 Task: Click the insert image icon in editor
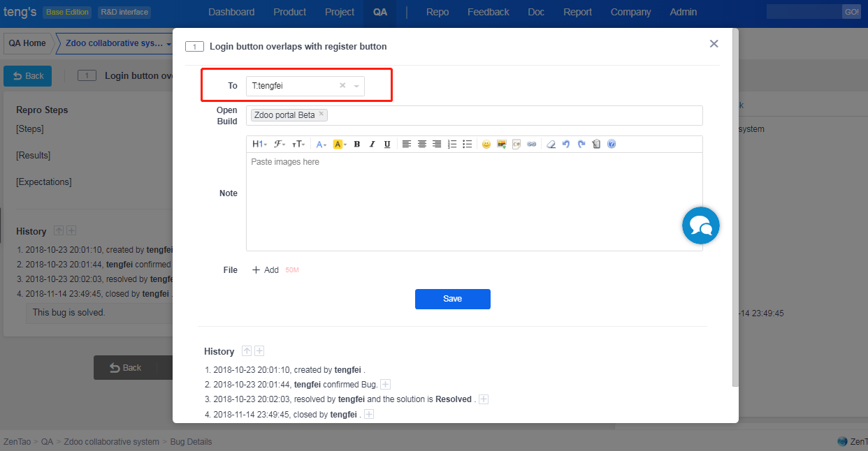501,145
